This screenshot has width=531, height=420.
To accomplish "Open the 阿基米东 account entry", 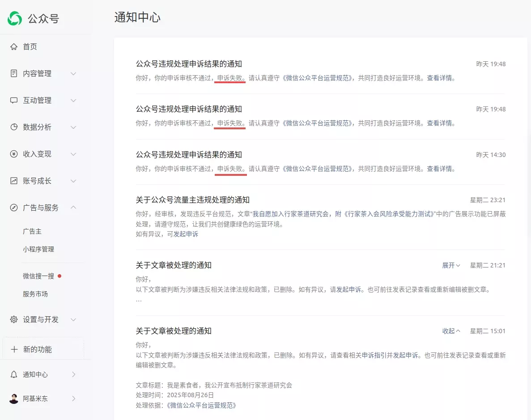I will pos(35,399).
